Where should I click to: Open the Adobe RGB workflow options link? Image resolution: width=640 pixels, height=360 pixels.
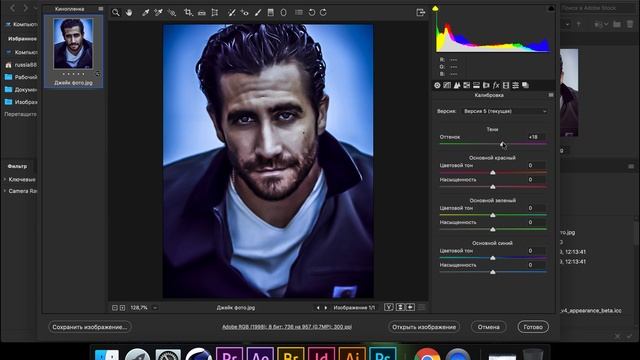[x=287, y=327]
